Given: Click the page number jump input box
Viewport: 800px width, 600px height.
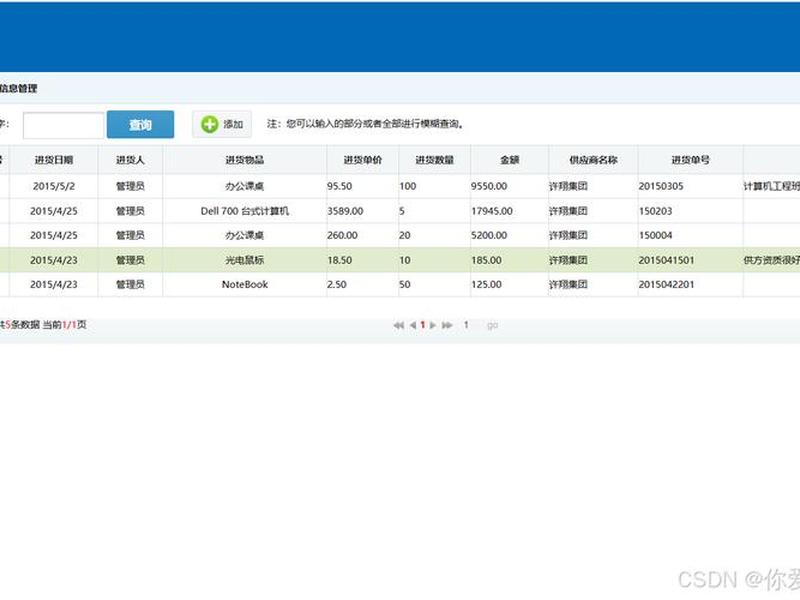Looking at the screenshot, I should [466, 324].
